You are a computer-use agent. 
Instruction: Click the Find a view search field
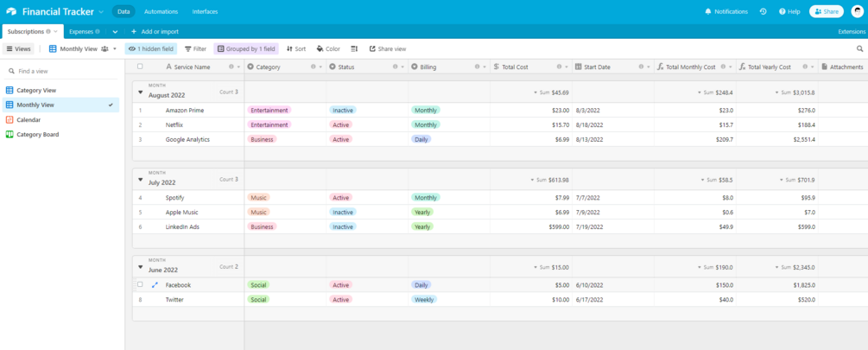coord(61,72)
